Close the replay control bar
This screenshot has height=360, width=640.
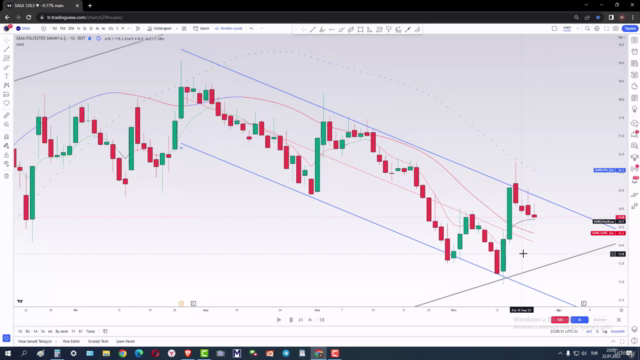(x=619, y=320)
